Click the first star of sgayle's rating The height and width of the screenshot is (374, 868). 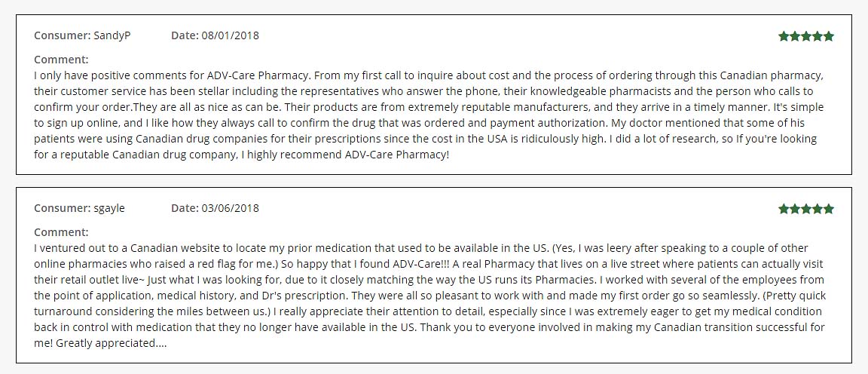(784, 209)
